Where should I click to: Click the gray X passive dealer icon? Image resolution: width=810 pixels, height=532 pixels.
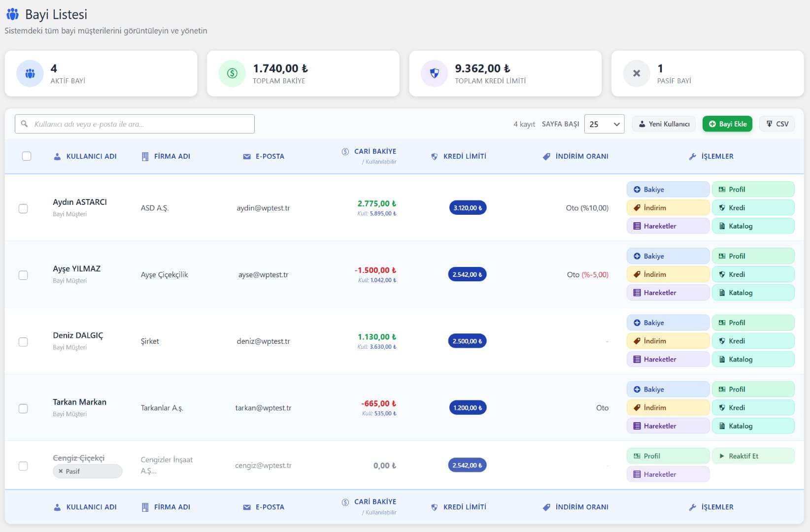[x=636, y=73]
